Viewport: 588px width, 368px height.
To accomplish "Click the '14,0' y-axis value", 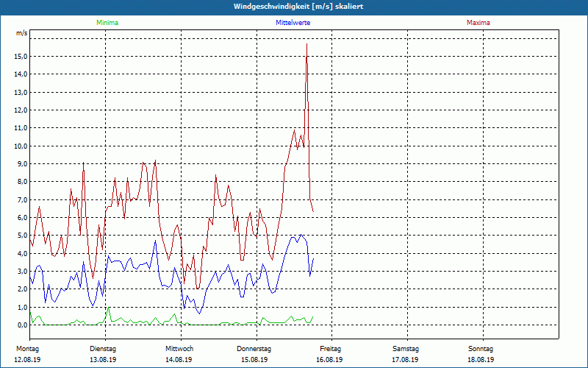I will point(21,74).
